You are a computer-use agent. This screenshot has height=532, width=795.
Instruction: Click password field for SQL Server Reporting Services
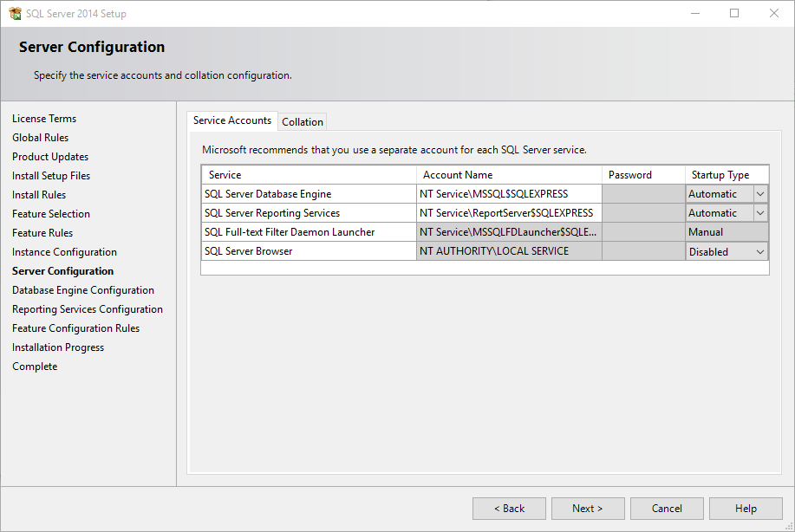[643, 213]
